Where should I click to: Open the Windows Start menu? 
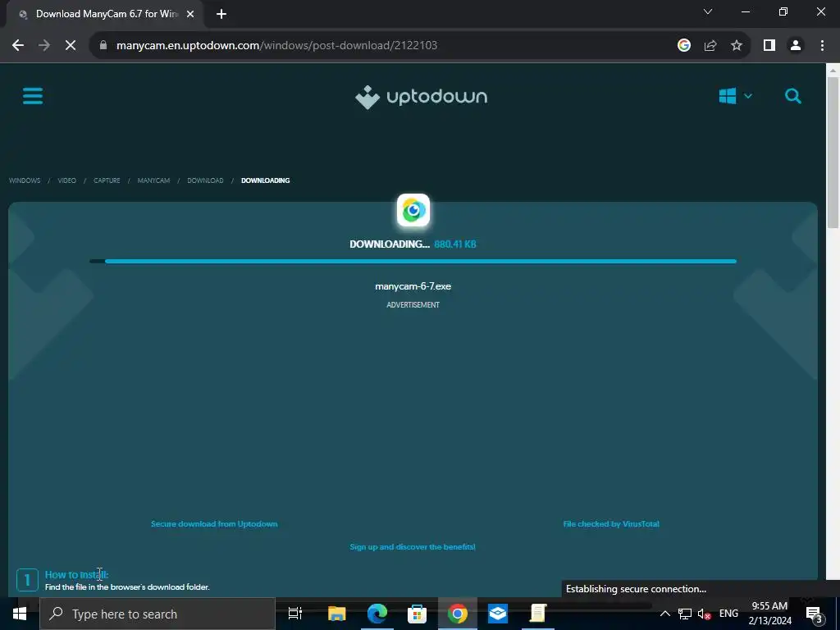tap(20, 614)
